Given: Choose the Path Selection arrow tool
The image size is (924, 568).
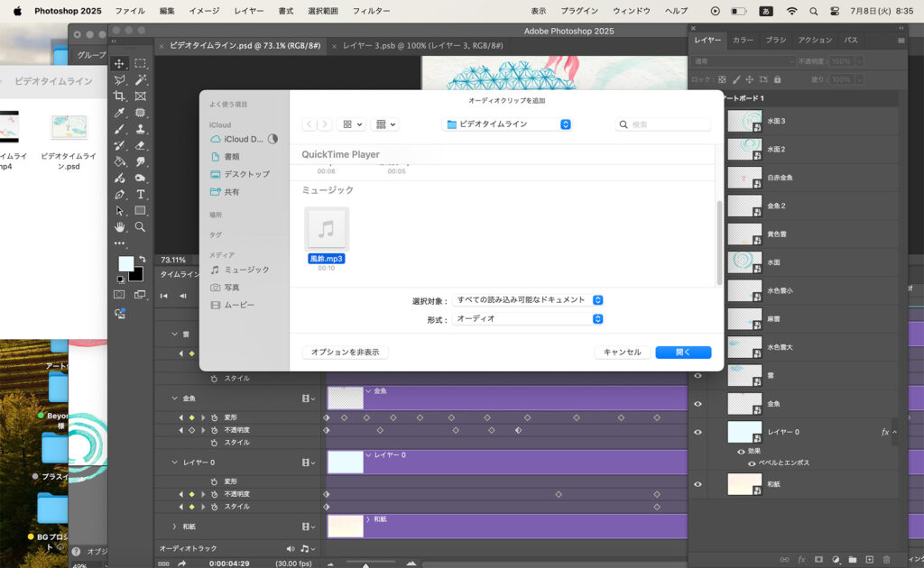Looking at the screenshot, I should pos(120,211).
